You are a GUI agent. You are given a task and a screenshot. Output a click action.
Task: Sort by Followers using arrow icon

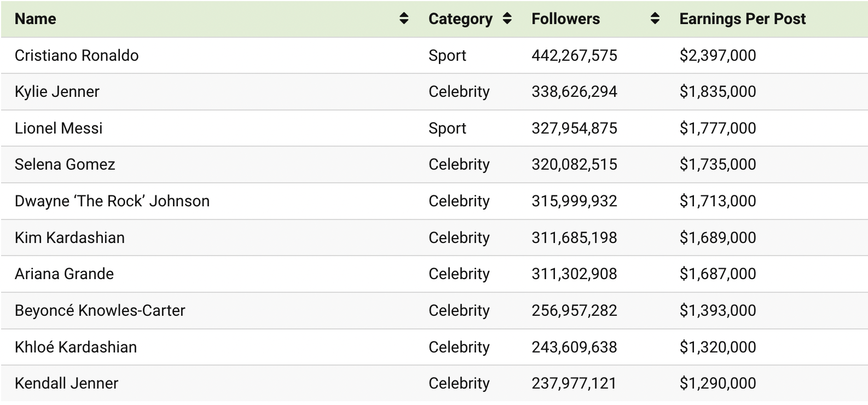coord(655,19)
